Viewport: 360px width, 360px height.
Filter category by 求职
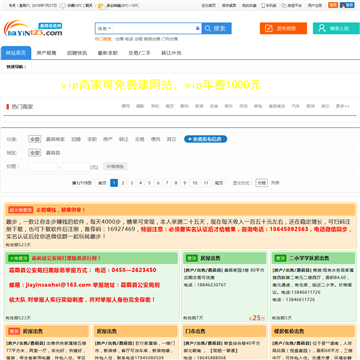92,139
